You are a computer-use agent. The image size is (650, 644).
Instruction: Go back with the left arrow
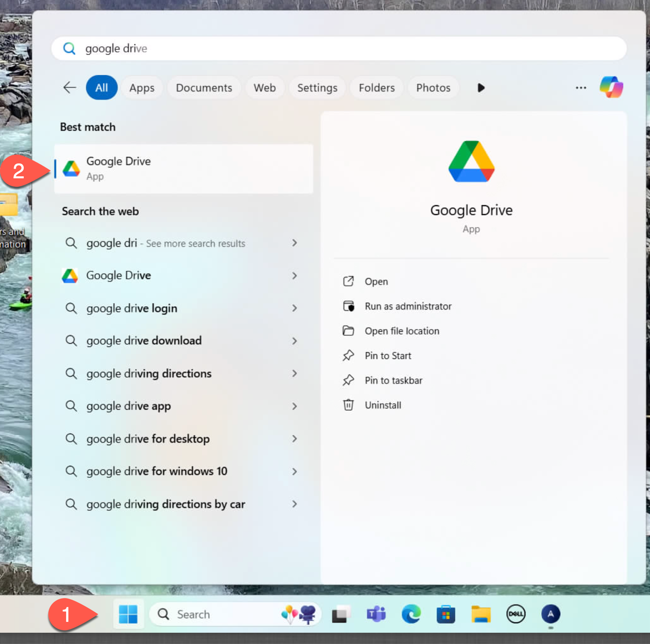point(70,87)
